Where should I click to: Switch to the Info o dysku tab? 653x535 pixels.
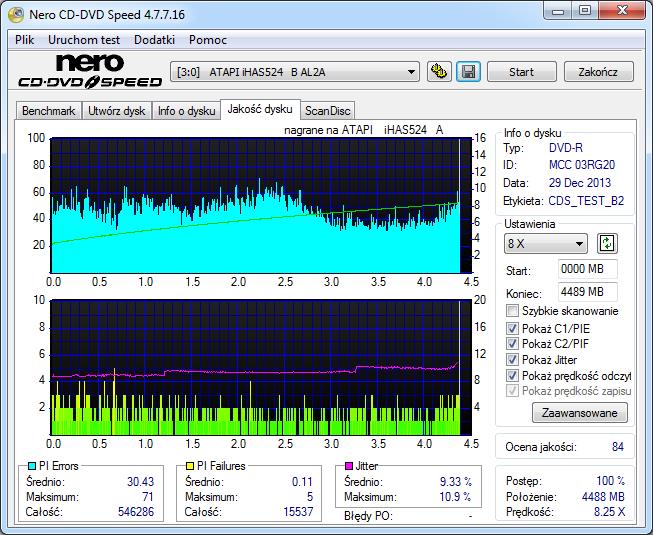click(x=186, y=111)
